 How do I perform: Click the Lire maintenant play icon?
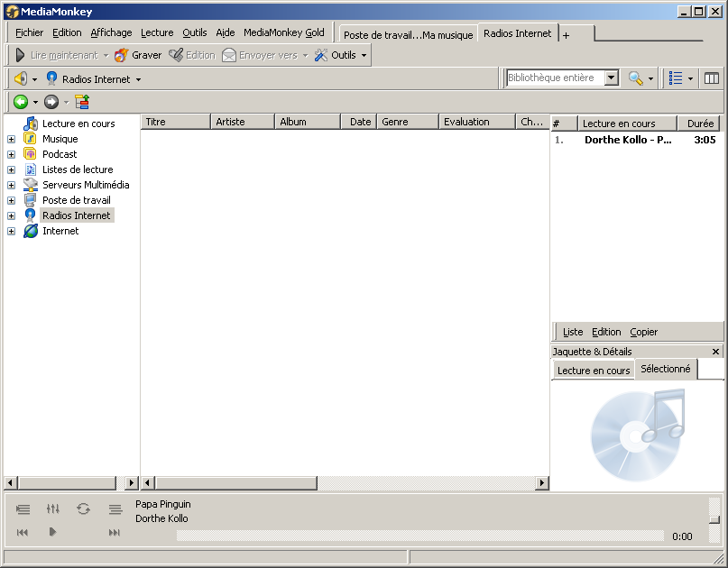[20, 55]
